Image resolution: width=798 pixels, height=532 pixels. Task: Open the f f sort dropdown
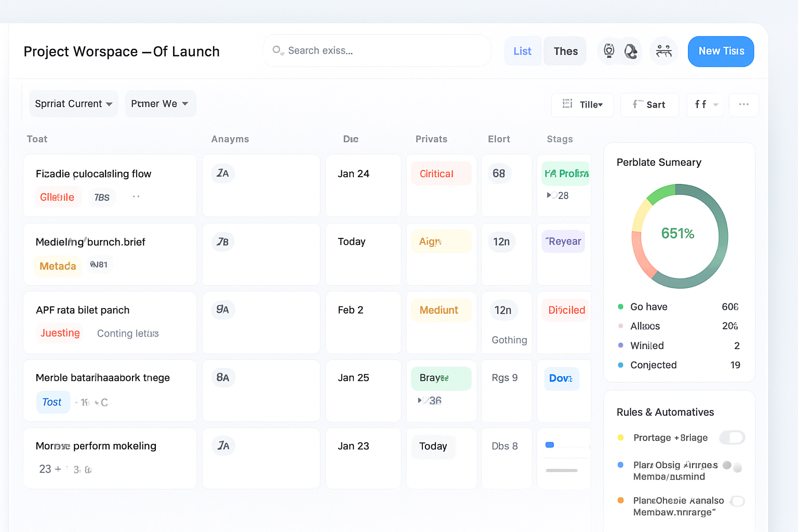(704, 104)
